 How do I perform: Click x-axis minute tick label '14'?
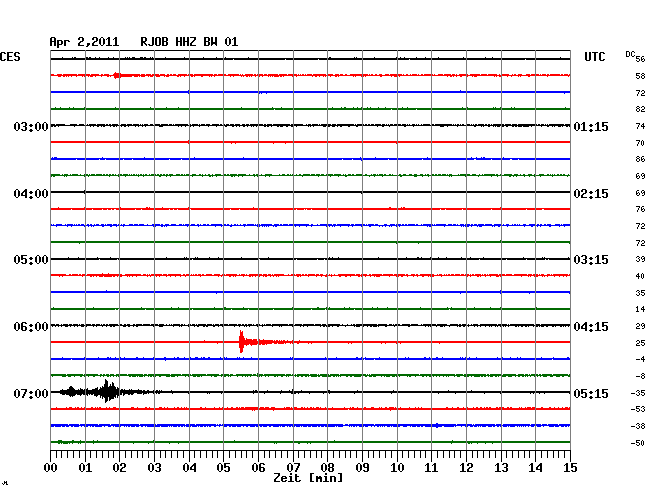pyautogui.click(x=535, y=467)
